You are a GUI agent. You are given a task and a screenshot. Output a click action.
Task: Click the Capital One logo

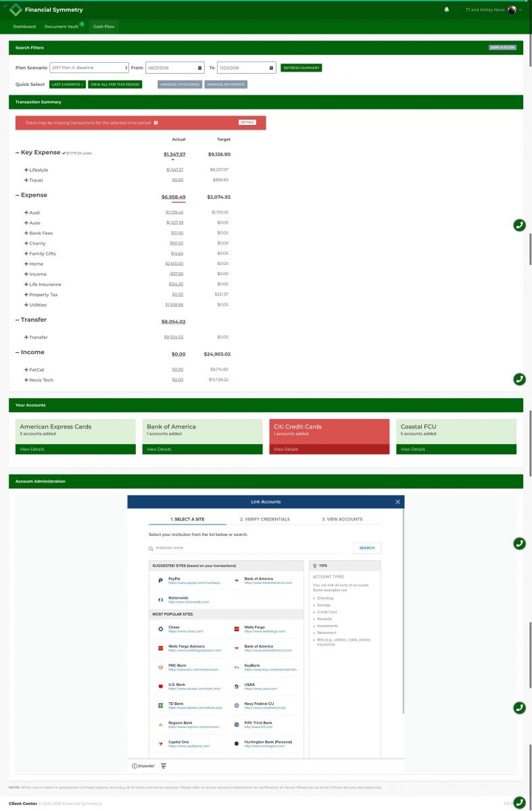pyautogui.click(x=160, y=743)
